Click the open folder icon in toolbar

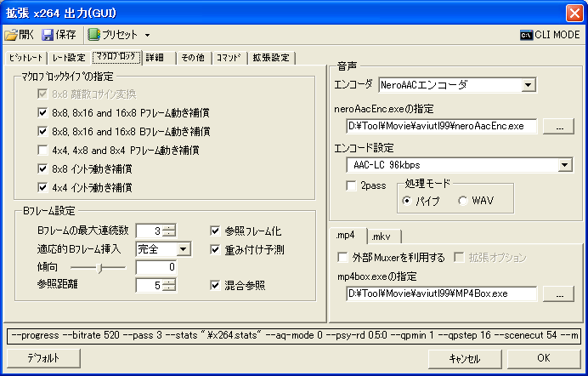[x=11, y=35]
